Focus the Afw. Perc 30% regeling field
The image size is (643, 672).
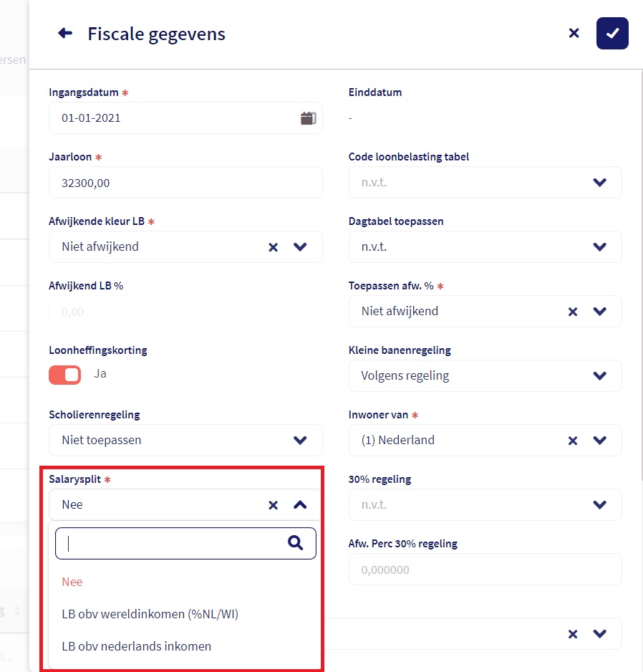click(x=485, y=570)
